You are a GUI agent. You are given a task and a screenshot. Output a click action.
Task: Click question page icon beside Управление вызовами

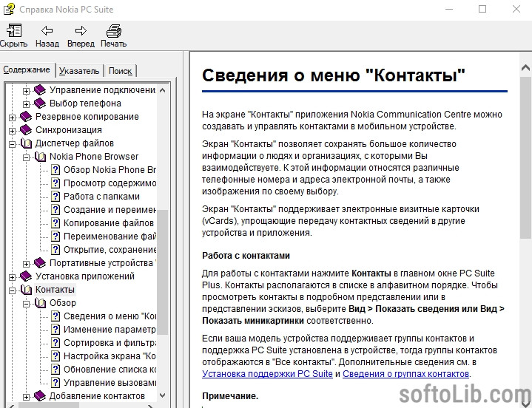point(55,383)
